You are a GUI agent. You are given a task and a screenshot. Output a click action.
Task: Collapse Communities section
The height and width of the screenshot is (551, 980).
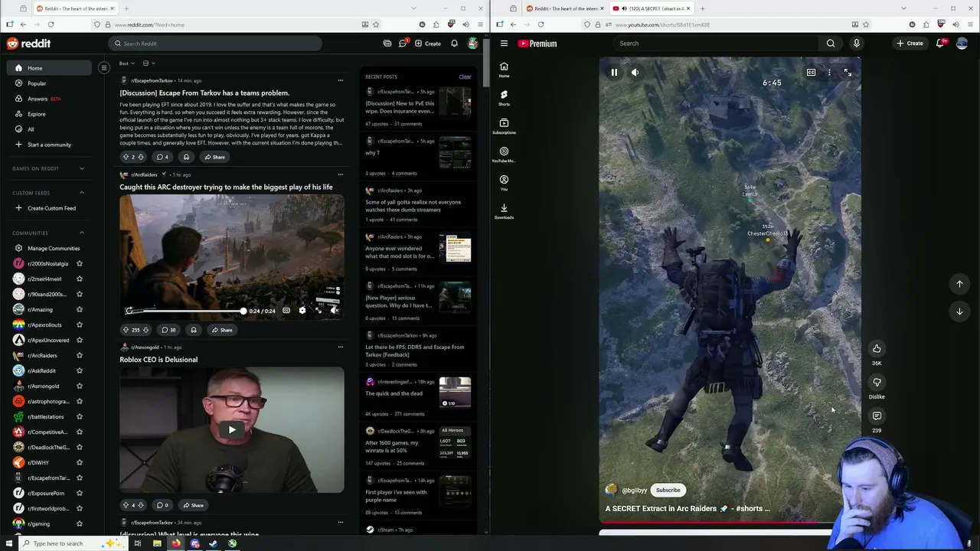pos(82,233)
